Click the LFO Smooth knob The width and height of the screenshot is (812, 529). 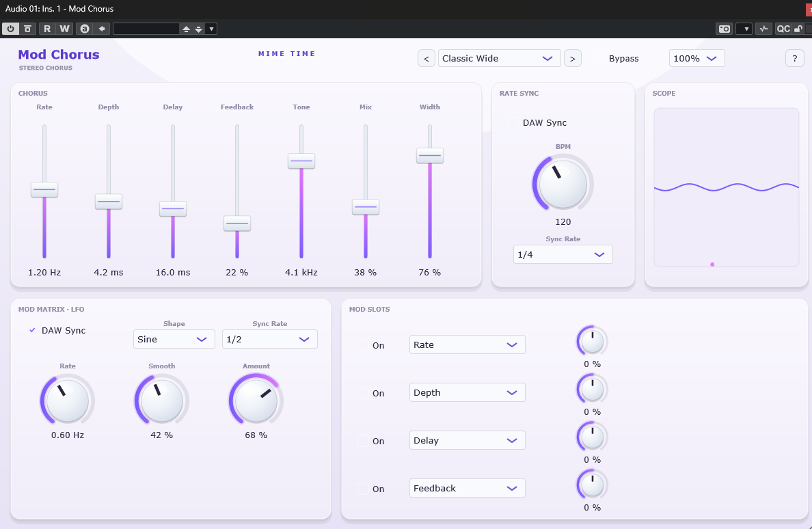point(161,401)
